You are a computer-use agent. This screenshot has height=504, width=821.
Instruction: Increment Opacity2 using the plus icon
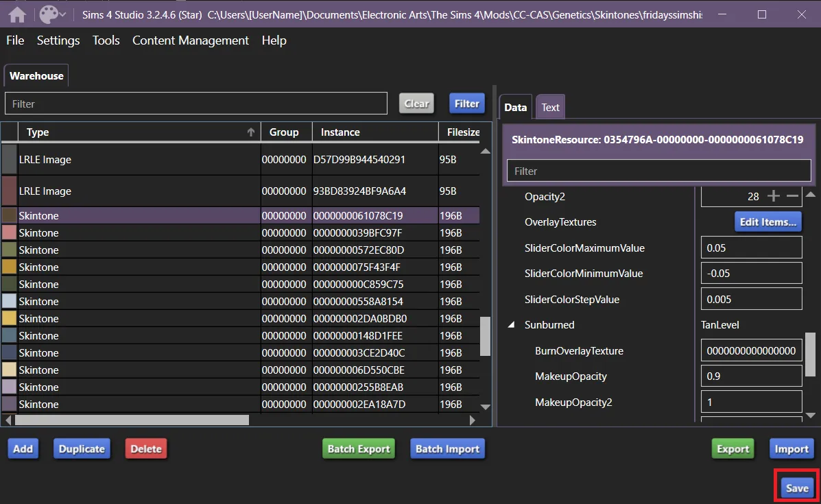pos(773,195)
